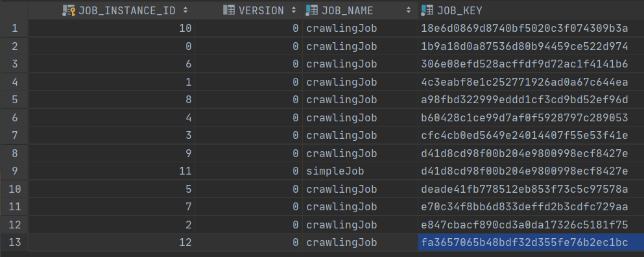Click the JOB_INSTANCE_ID cell with value 7
644x257 pixels.
click(112, 207)
